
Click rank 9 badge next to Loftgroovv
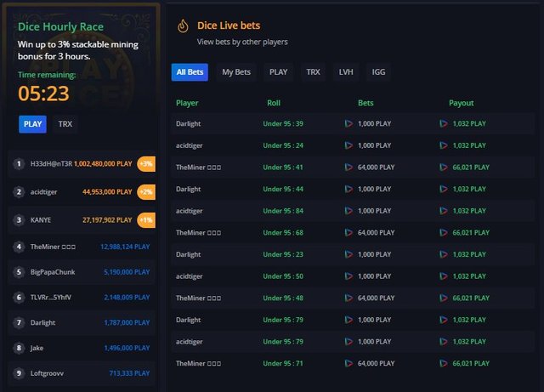pyautogui.click(x=19, y=373)
